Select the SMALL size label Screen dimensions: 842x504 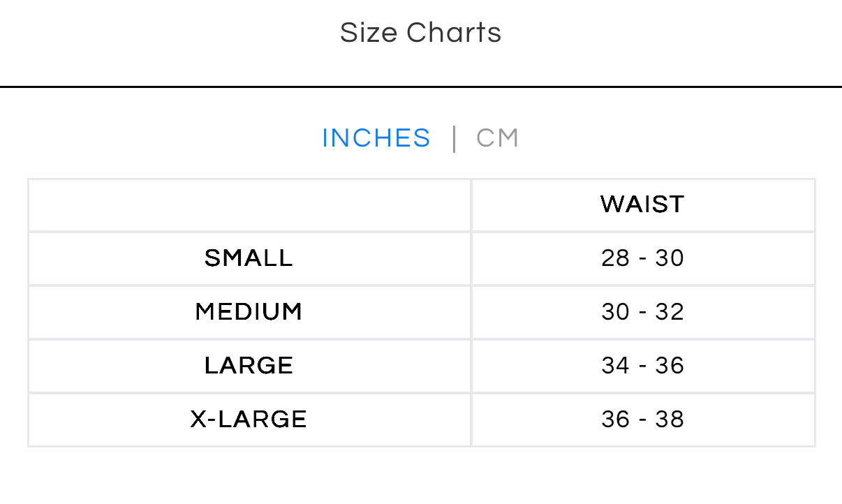tap(249, 258)
